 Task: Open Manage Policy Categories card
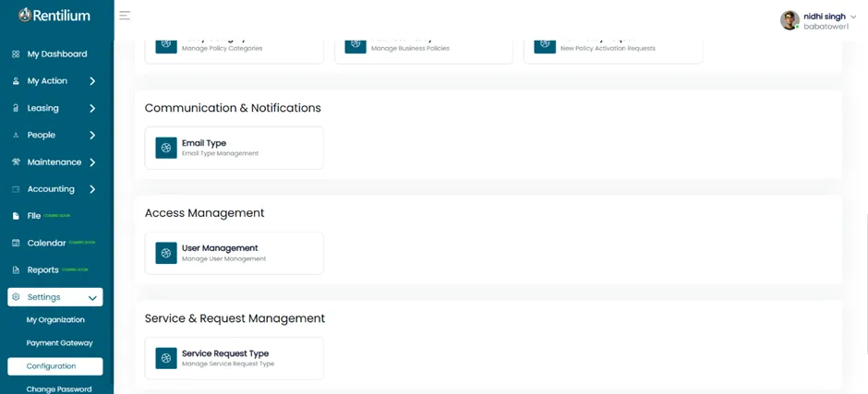coord(235,51)
